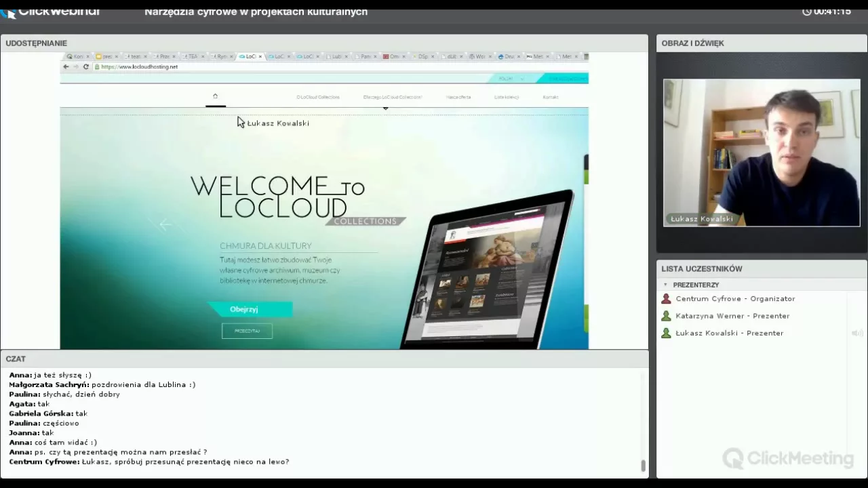Close the active LoCloud browser tab
Viewport: 868px width, 488px height.
tap(260, 57)
